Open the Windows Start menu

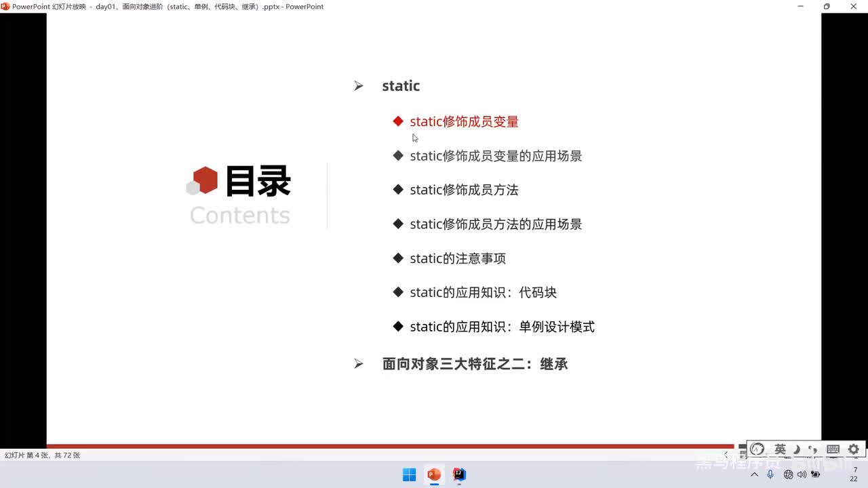pyautogui.click(x=410, y=474)
